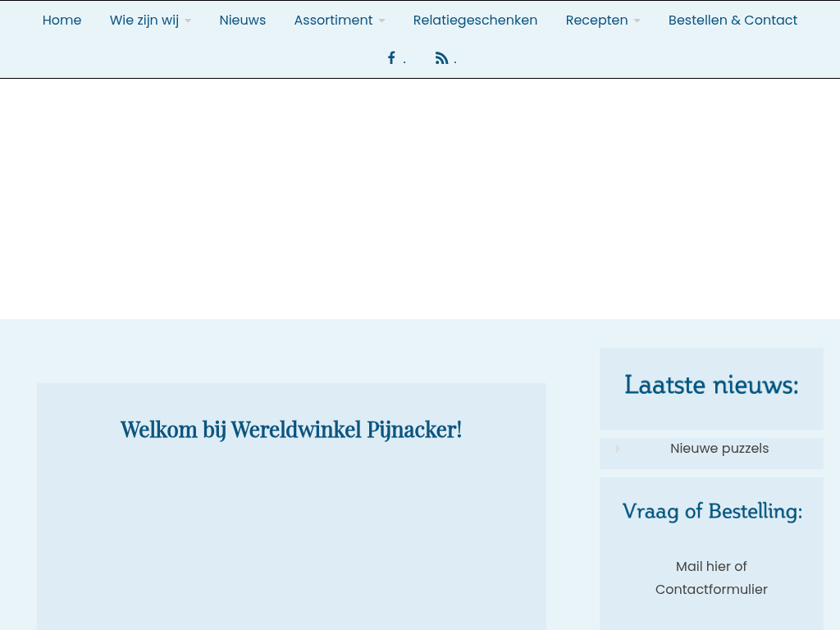Open the Contactformulier link

pos(711,590)
